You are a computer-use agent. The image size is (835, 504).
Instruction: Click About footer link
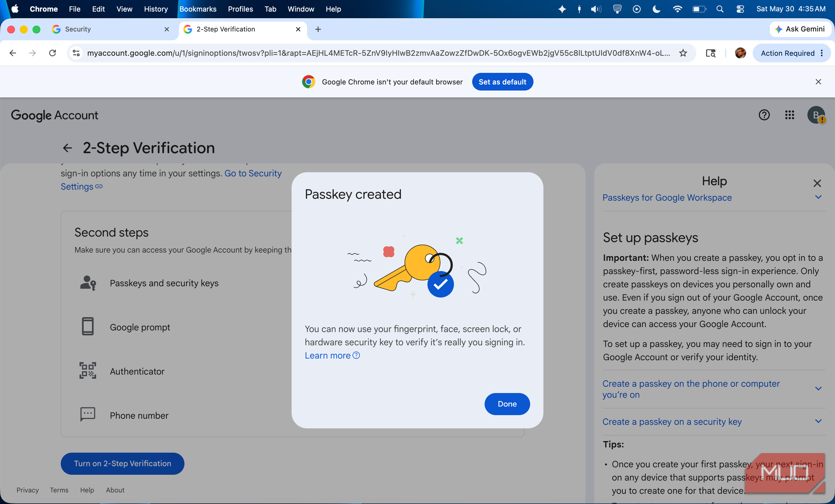[115, 490]
